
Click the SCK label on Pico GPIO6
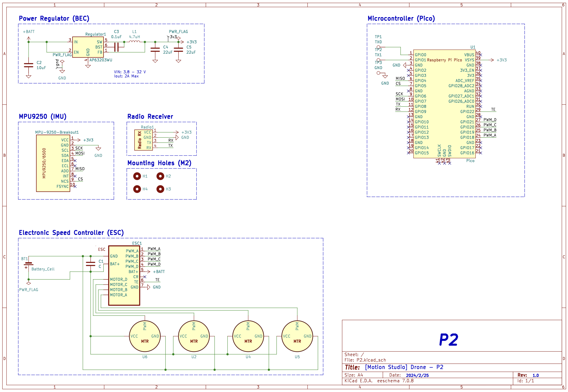[x=399, y=94]
